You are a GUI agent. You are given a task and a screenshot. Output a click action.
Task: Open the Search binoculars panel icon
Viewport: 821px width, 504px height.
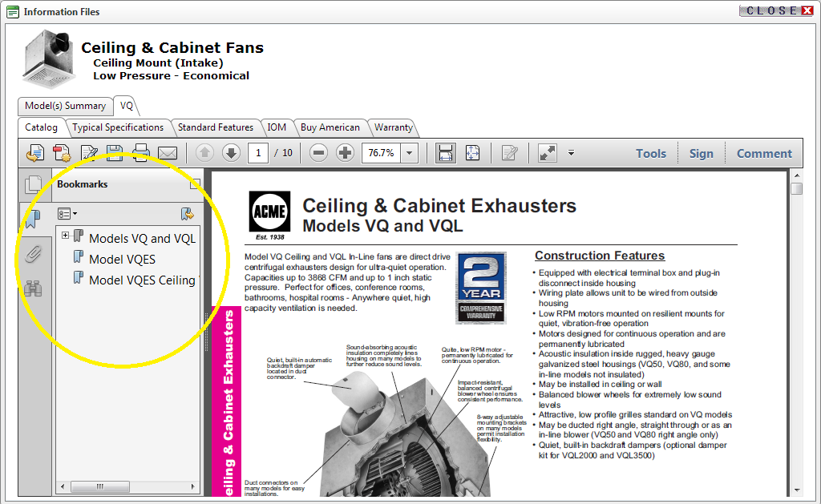pos(33,288)
